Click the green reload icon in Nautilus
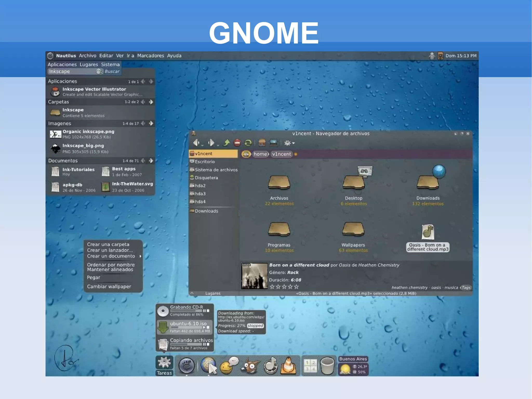The image size is (532, 399). 248,143
